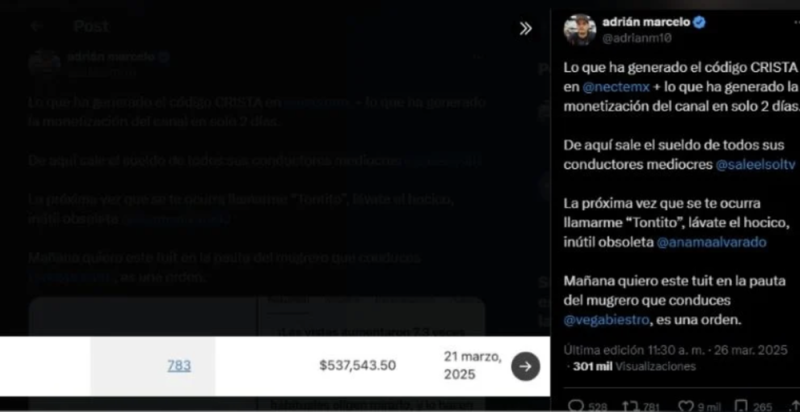Repost the tweet using retweet icon
Image resolution: width=800 pixels, height=412 pixels.
629,406
